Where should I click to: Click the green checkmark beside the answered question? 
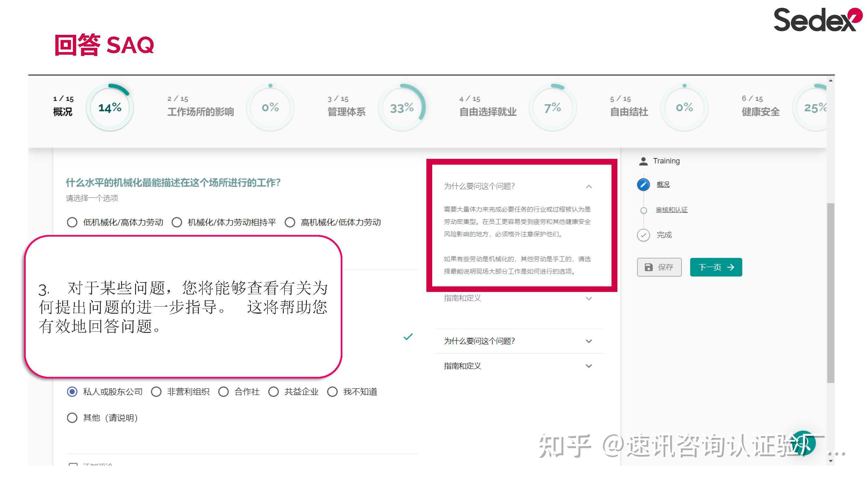coord(408,336)
